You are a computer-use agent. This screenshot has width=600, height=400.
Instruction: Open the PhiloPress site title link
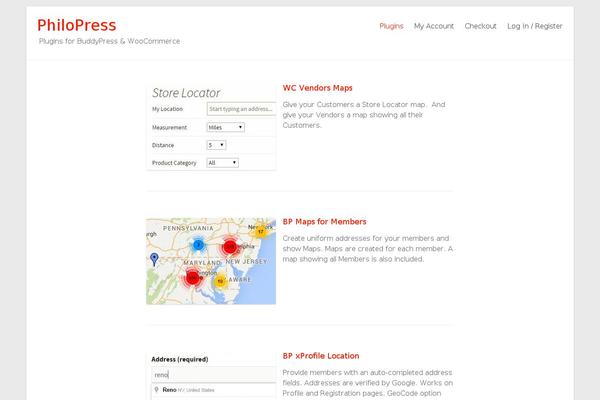coord(77,25)
